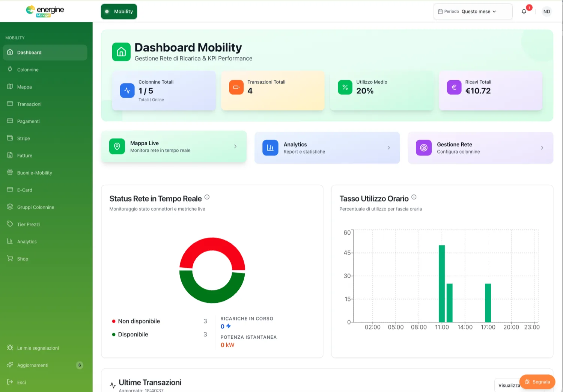
Task: Click the Pagamenti card icon
Action: click(x=10, y=121)
